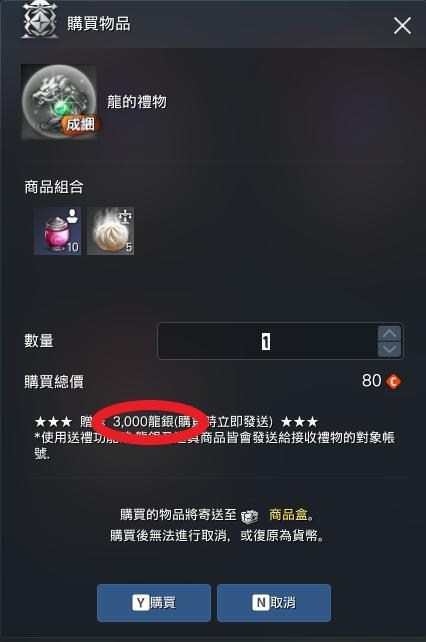
Task: Click the person icon on potion item
Action: point(73,216)
